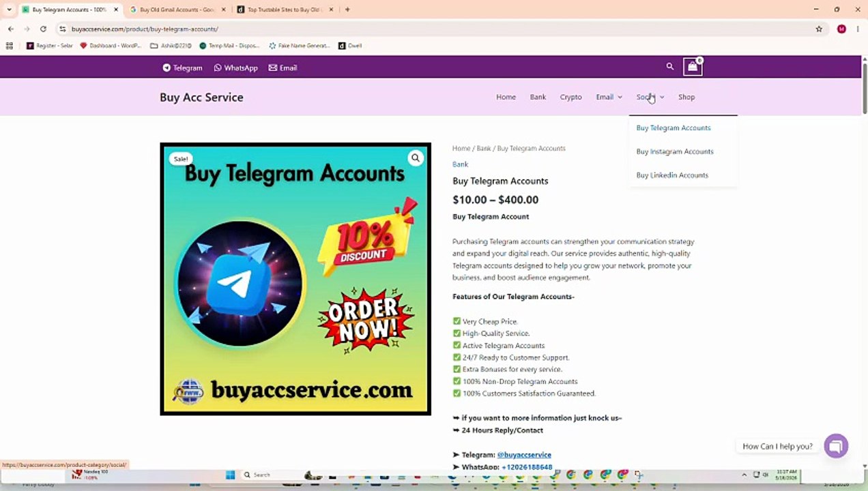Choose Buy Linkedin Accounts in submenu
Screen dimensions: 868x491
click(x=671, y=175)
